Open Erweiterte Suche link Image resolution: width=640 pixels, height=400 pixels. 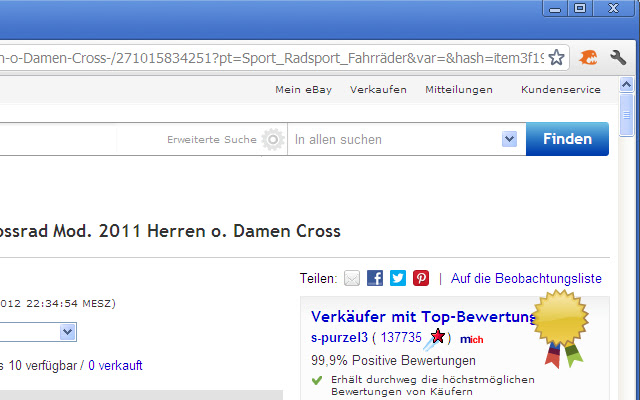click(x=211, y=140)
